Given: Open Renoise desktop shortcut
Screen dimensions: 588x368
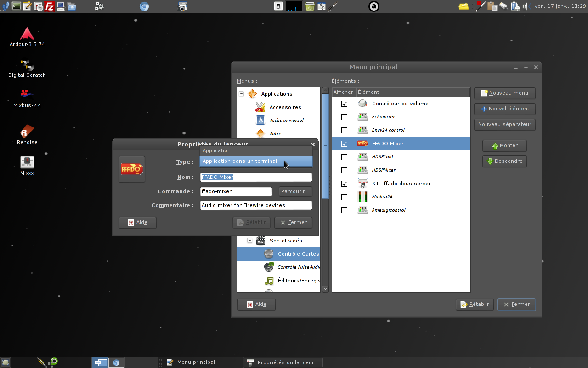Looking at the screenshot, I should point(27,132).
